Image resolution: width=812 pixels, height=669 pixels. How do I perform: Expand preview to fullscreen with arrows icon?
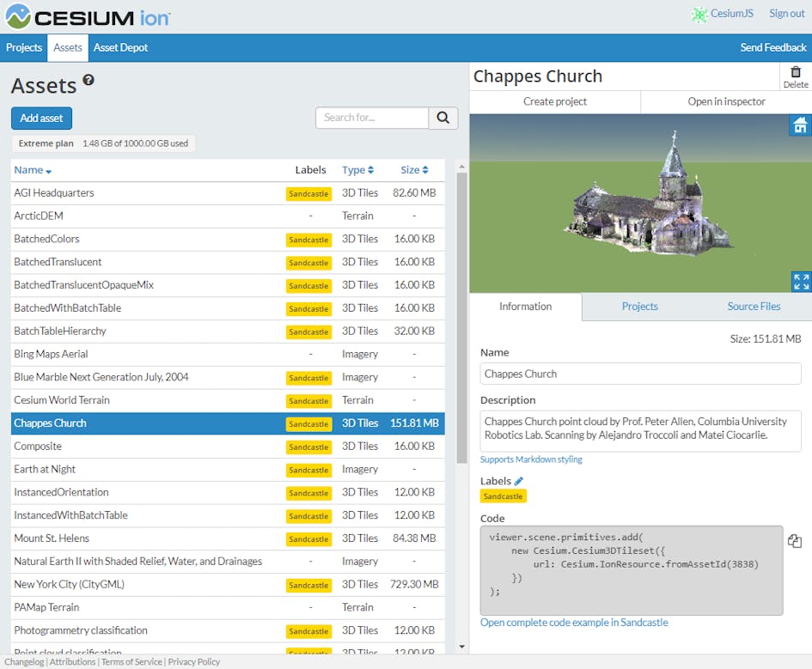tap(801, 281)
